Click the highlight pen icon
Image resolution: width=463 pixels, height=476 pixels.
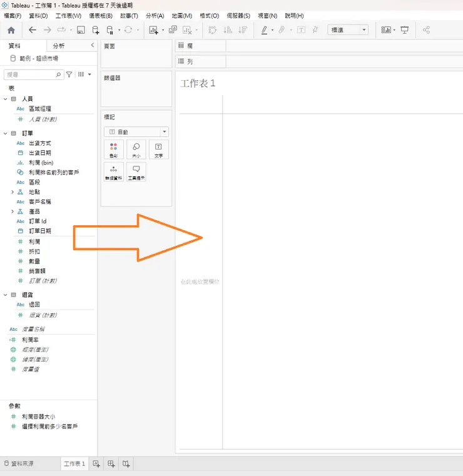(265, 30)
